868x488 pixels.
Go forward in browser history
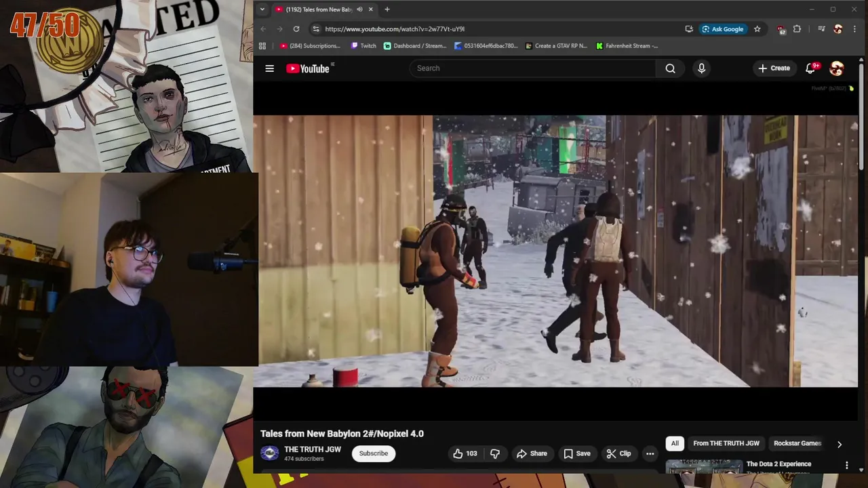tap(279, 29)
